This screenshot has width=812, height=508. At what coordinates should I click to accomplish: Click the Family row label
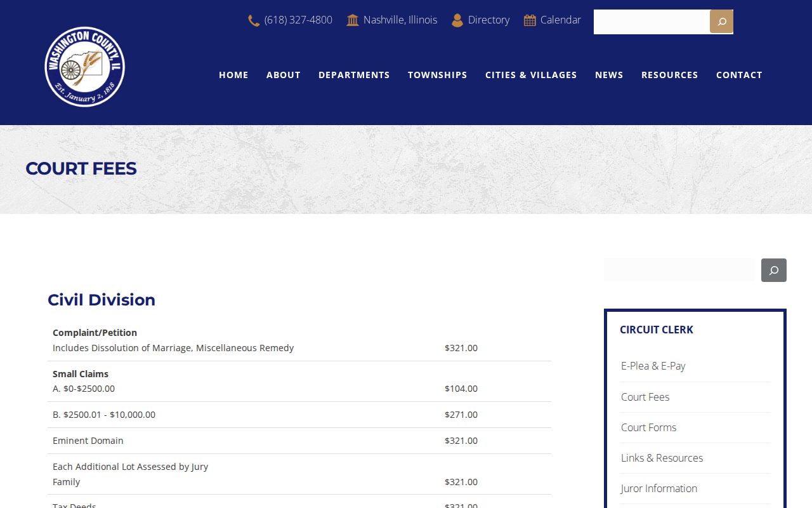[67, 482]
